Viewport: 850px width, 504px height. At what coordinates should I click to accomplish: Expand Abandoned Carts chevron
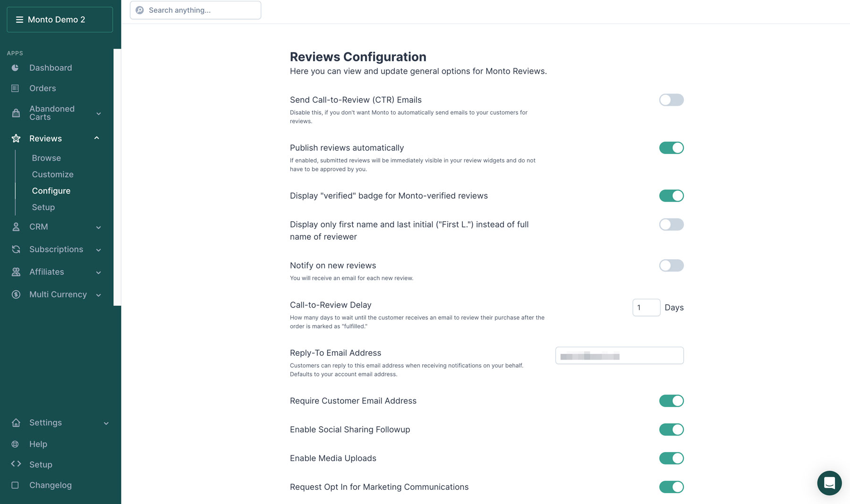[99, 113]
